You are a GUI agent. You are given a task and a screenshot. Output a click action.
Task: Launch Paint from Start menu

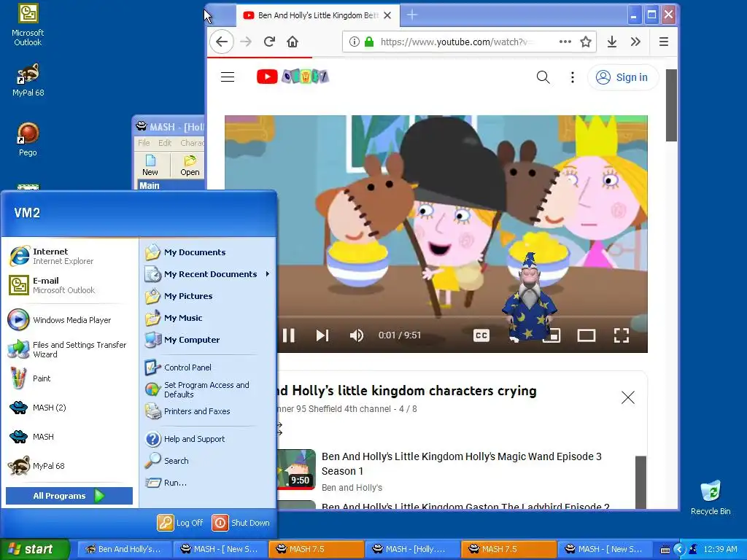[x=71, y=378]
